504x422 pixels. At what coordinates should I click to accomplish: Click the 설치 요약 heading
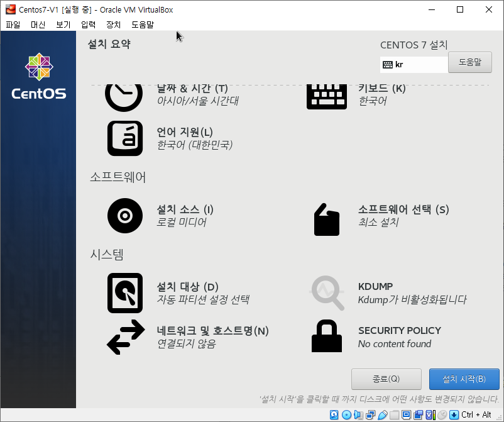tap(109, 44)
